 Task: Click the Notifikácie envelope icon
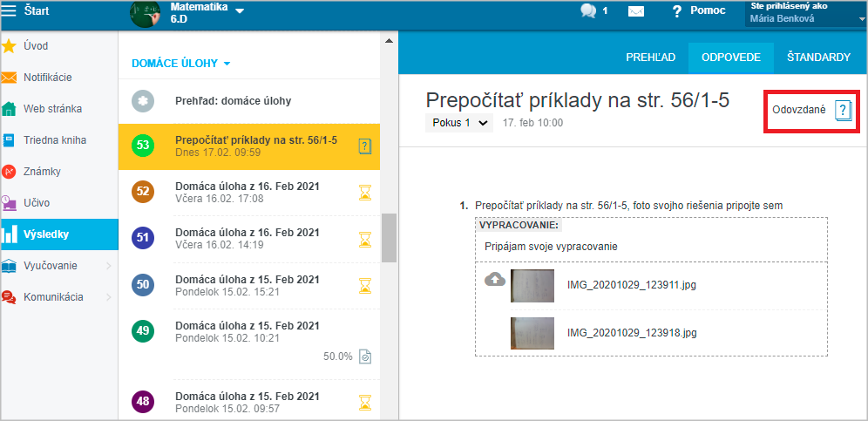tap(9, 78)
